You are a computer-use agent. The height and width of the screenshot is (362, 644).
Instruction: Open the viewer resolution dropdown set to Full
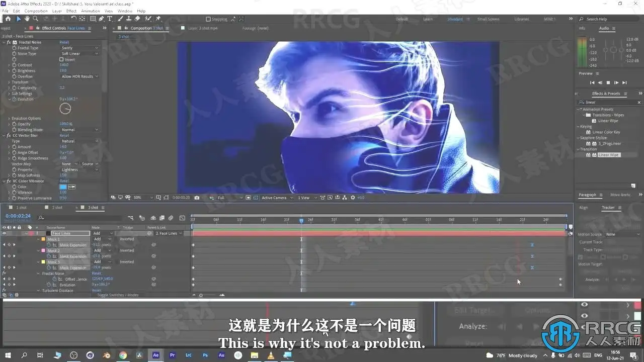(229, 198)
